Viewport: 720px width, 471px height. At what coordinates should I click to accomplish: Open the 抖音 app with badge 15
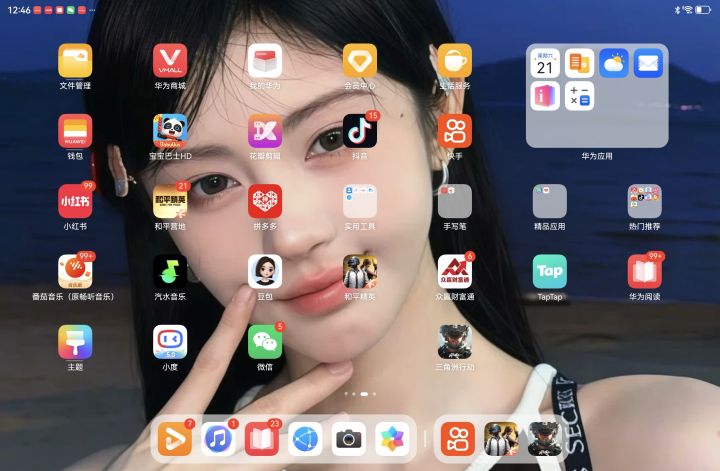[360, 131]
